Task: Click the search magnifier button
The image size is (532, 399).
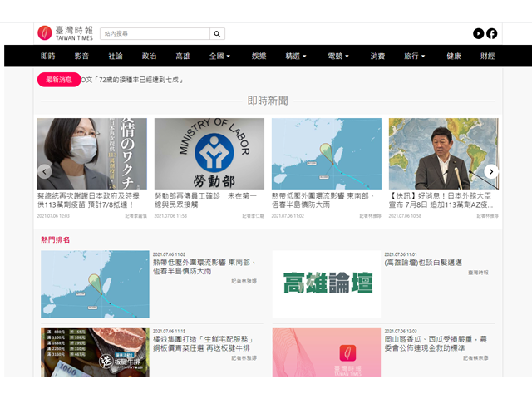Action: click(x=217, y=34)
